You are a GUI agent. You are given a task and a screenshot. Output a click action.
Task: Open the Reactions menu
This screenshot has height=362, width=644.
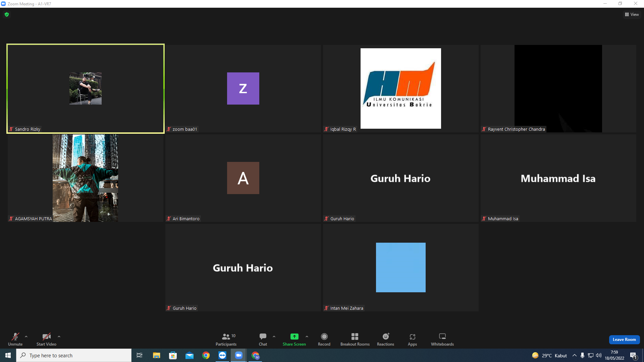(385, 339)
